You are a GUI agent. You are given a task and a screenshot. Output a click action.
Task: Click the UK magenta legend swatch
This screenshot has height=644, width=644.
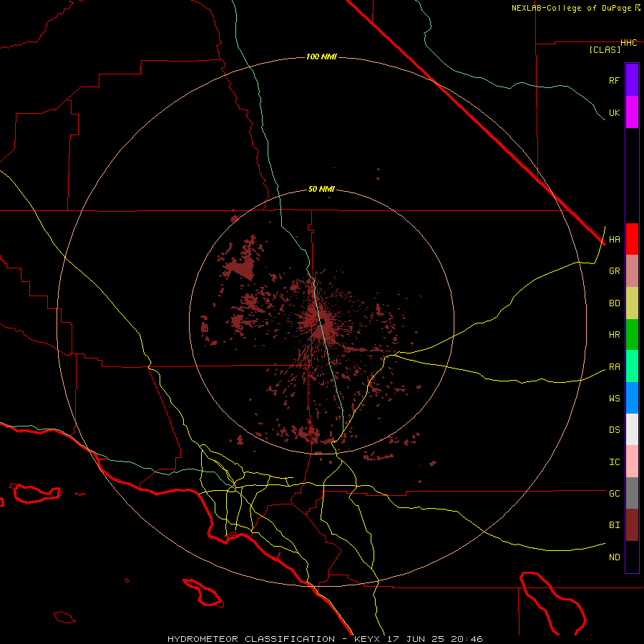pyautogui.click(x=632, y=112)
